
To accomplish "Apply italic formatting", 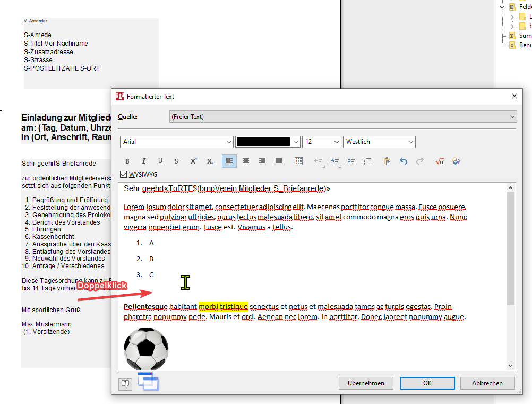I will (x=143, y=161).
